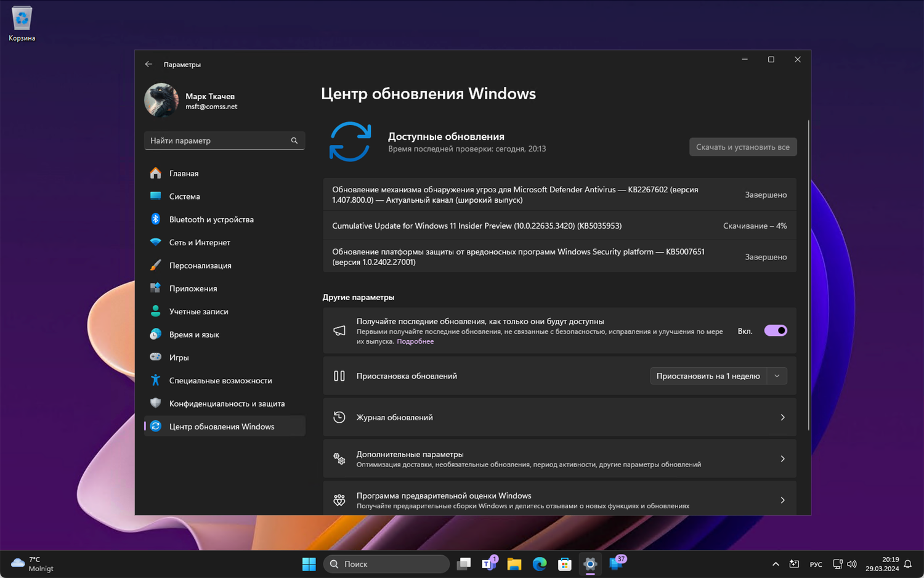The width and height of the screenshot is (924, 578).
Task: Open the Главная home section
Action: click(x=224, y=173)
